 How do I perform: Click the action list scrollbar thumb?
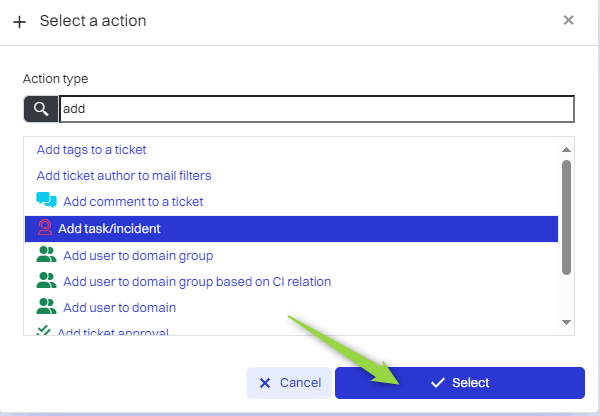click(566, 215)
